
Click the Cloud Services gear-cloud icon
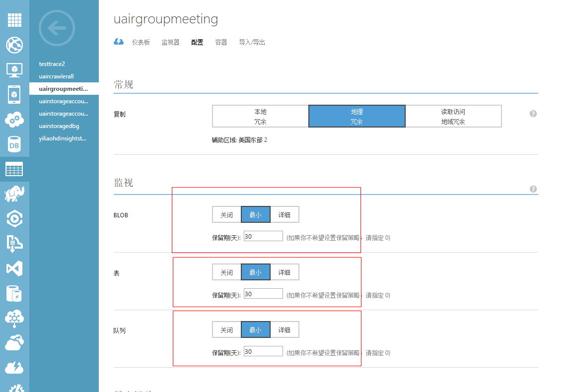click(14, 119)
